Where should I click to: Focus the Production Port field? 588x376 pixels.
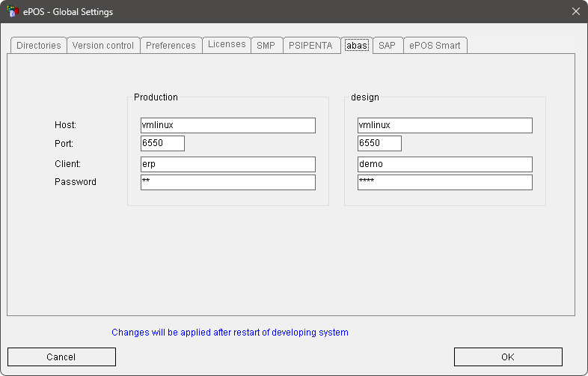[162, 143]
